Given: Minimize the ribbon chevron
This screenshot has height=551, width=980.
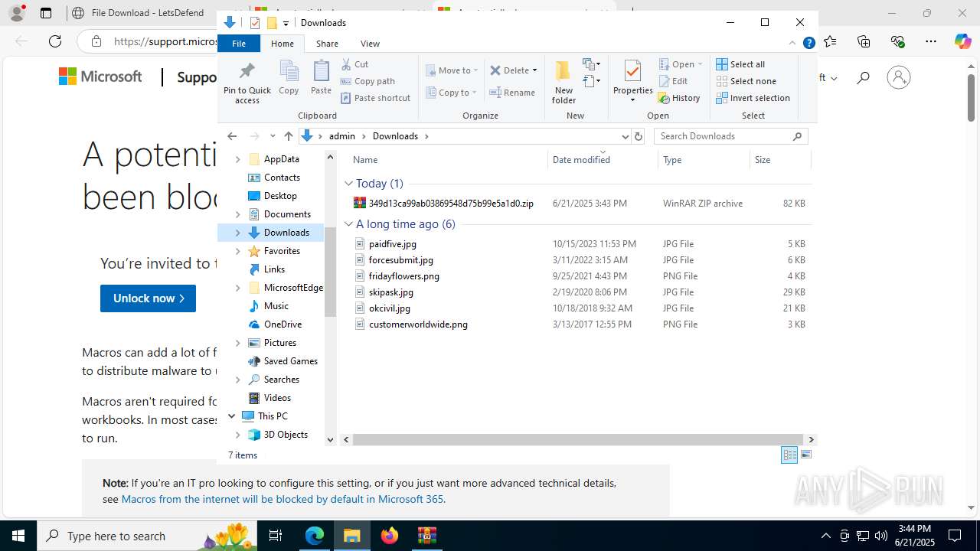Looking at the screenshot, I should click(x=792, y=44).
